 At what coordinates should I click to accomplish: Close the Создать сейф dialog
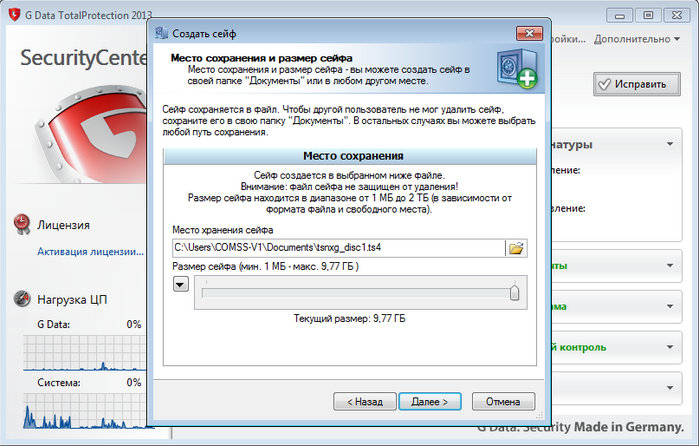pyautogui.click(x=529, y=33)
